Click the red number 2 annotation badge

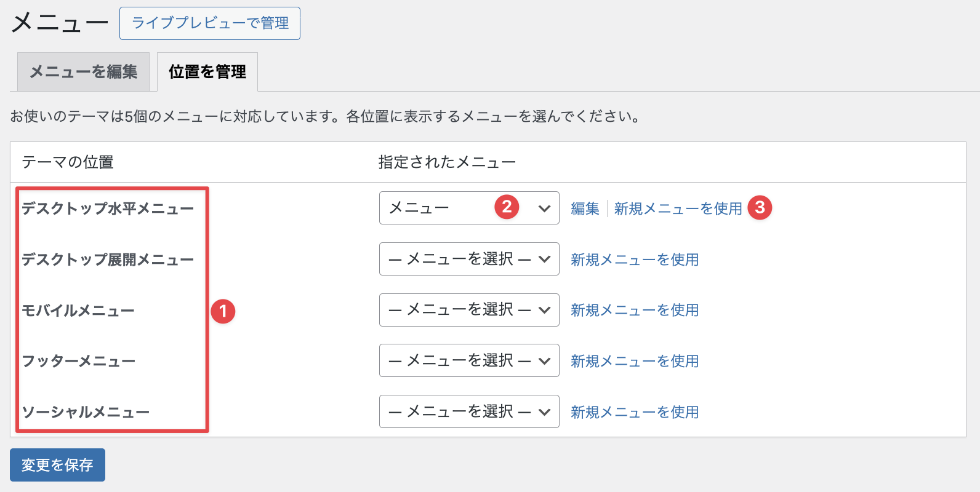pos(507,207)
